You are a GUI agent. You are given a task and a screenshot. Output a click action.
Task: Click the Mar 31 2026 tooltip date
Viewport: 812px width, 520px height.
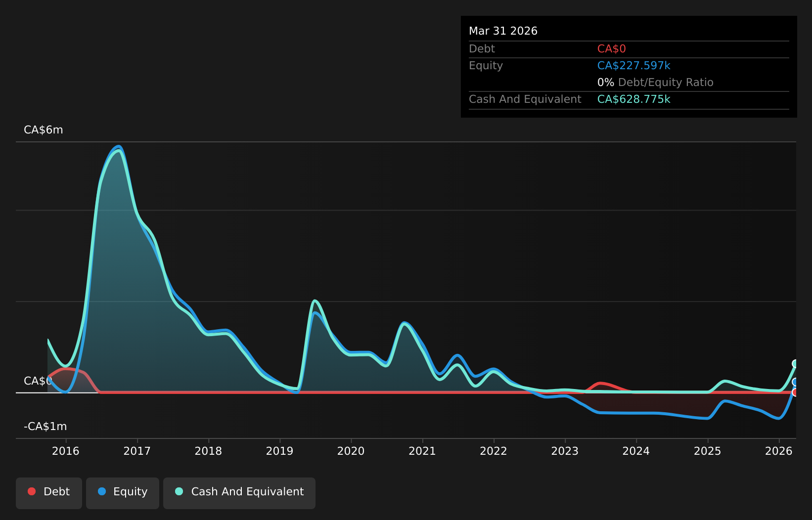503,31
